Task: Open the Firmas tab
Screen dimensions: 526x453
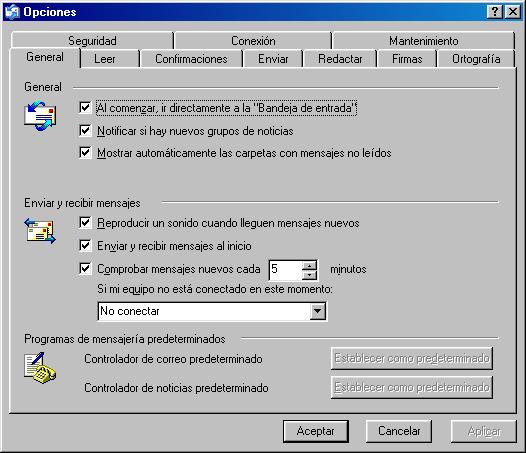Action: (407, 59)
